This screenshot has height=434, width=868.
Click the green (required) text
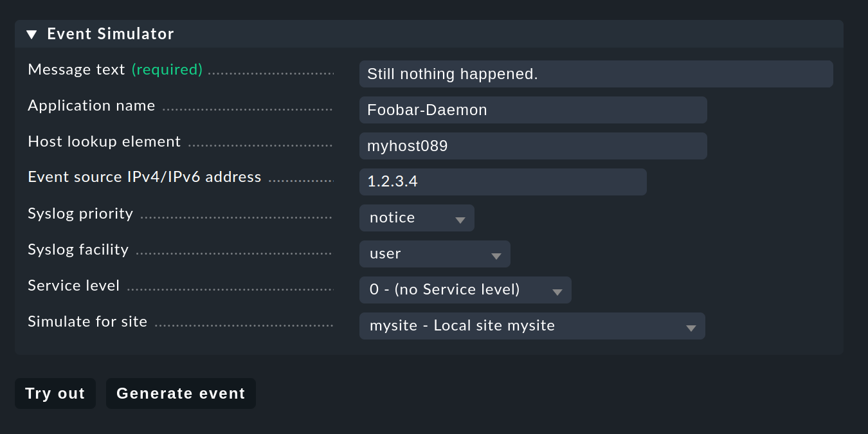pyautogui.click(x=167, y=69)
